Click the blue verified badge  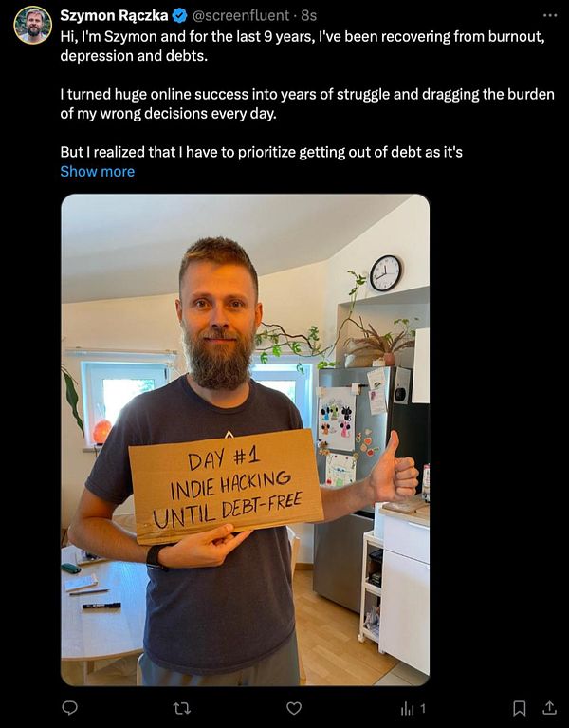[x=179, y=16]
